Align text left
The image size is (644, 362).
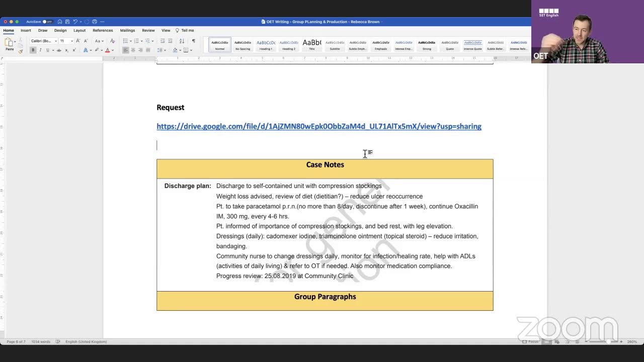[x=126, y=50]
